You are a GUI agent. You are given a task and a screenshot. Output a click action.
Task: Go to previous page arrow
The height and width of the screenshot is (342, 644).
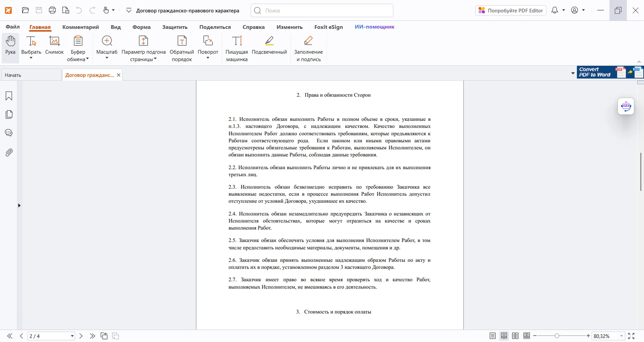21,336
